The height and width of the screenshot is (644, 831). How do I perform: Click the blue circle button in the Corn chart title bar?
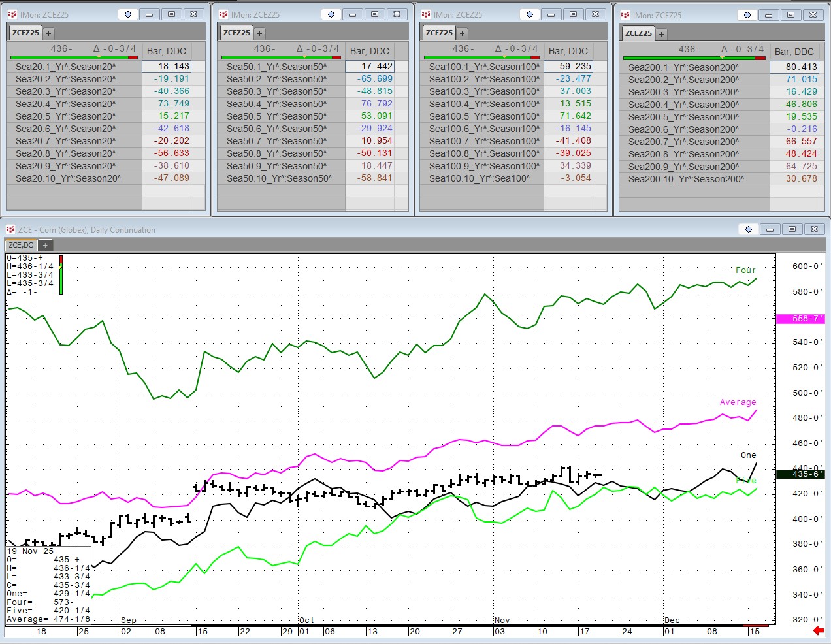[x=749, y=229]
